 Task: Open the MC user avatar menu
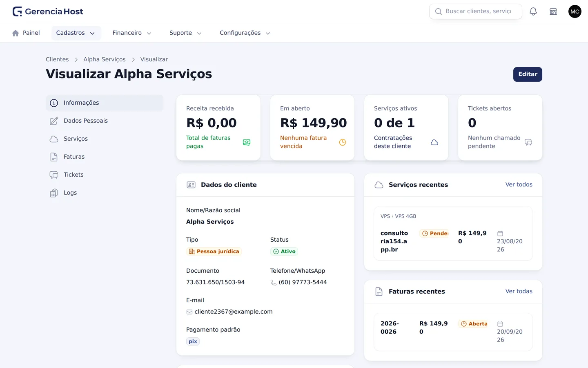[575, 11]
